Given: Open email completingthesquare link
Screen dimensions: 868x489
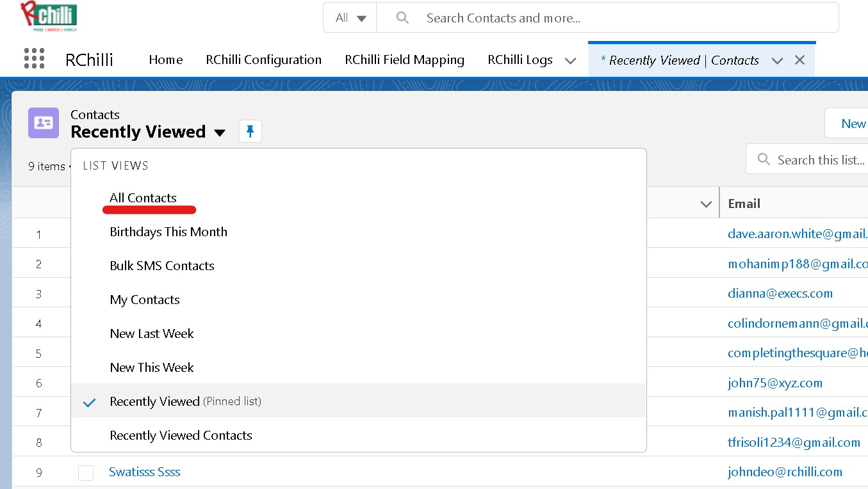Looking at the screenshot, I should click(x=798, y=353).
